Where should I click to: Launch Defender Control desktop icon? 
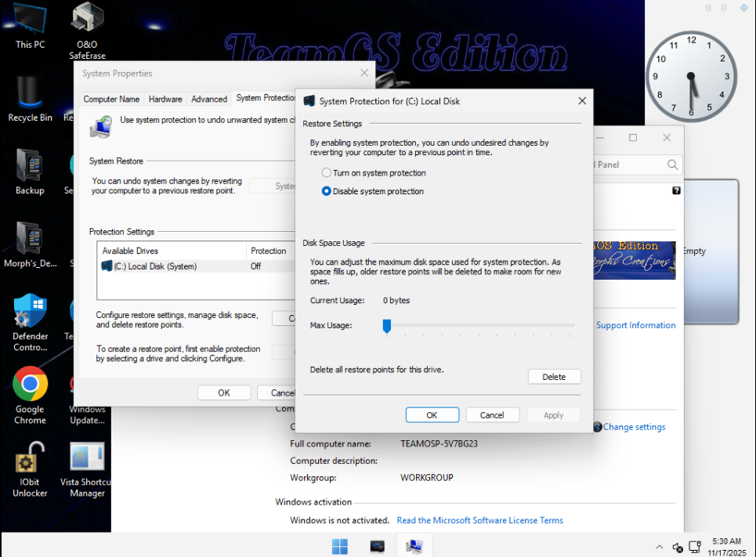[30, 323]
